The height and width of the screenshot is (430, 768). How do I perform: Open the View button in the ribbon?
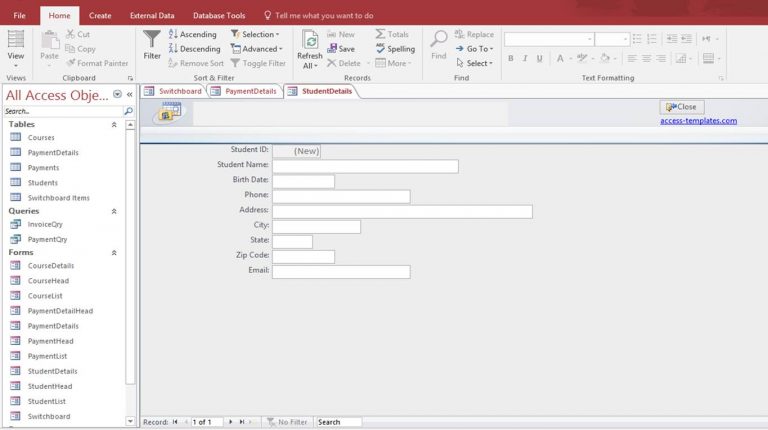(x=16, y=48)
